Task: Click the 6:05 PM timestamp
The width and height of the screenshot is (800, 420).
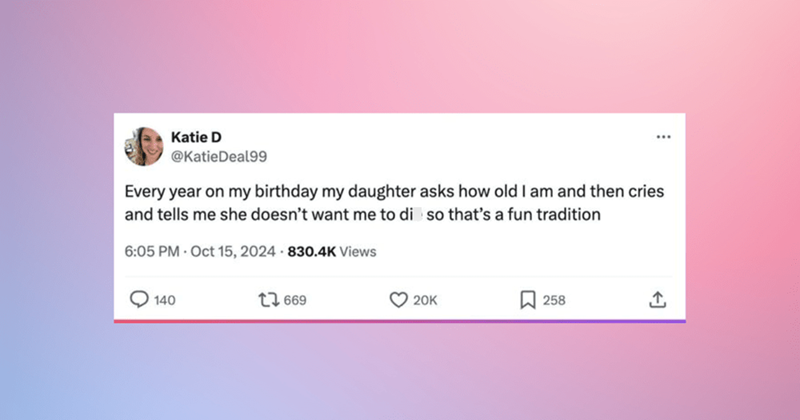Action: 152,252
